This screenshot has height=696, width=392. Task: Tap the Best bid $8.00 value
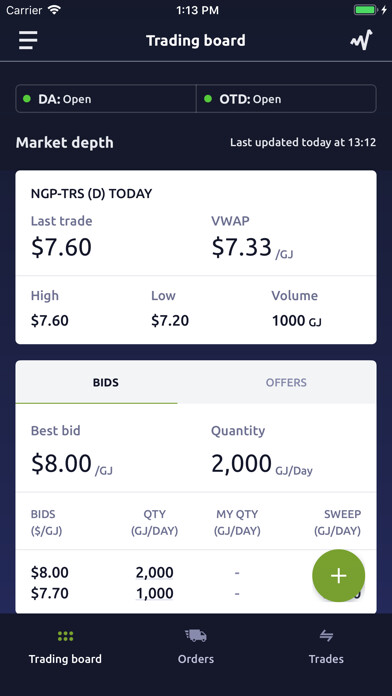point(61,463)
